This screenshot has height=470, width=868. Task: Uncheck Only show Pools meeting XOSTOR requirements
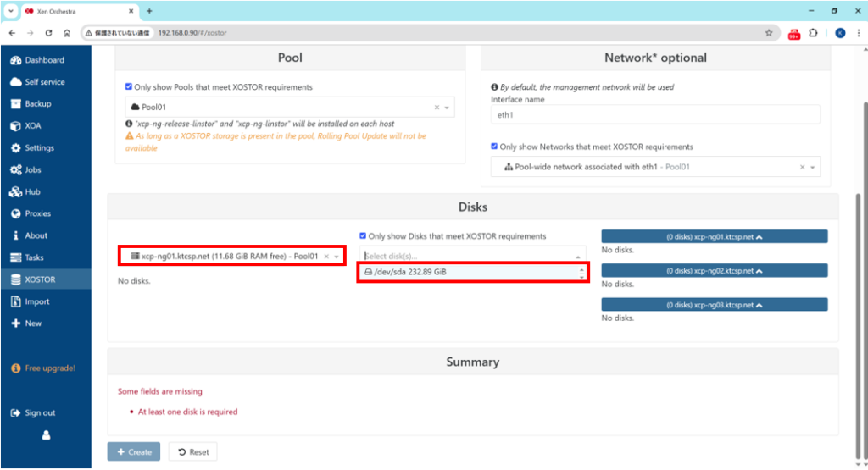[129, 87]
